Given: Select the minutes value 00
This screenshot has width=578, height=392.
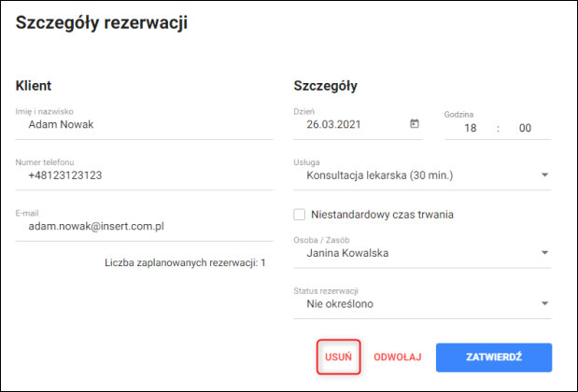Looking at the screenshot, I should [525, 128].
